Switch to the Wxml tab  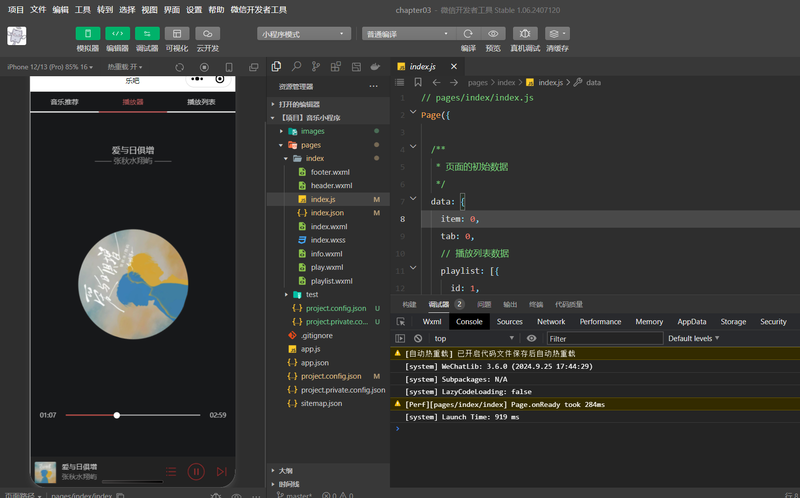pos(432,321)
